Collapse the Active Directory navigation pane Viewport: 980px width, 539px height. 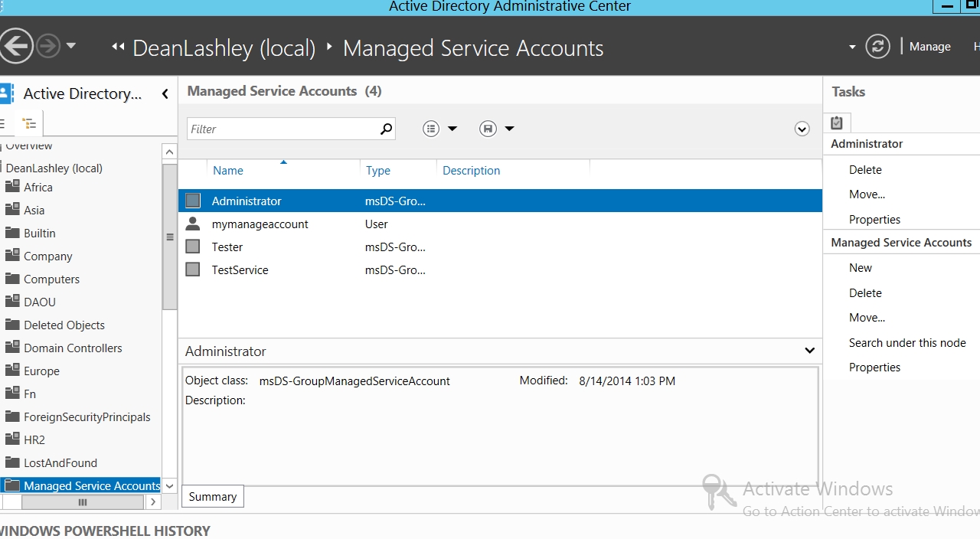[165, 94]
